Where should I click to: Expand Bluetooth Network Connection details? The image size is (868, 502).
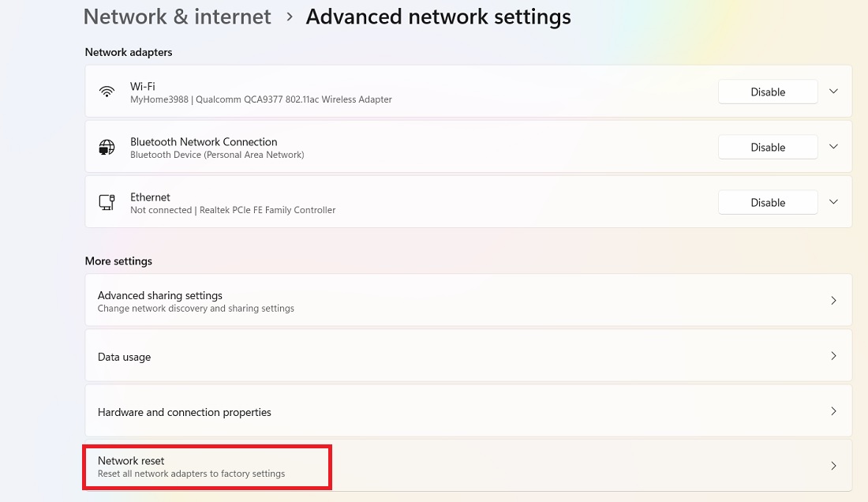(x=833, y=147)
